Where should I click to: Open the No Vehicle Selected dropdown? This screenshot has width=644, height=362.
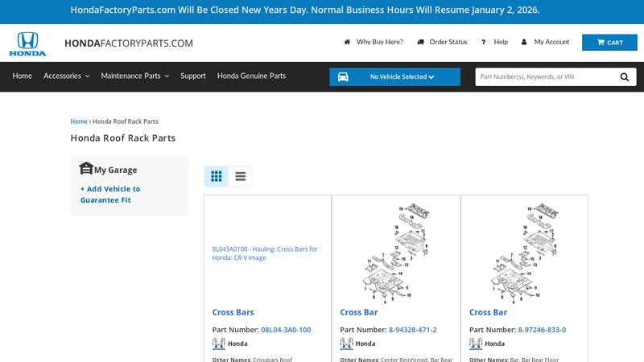[x=394, y=77]
